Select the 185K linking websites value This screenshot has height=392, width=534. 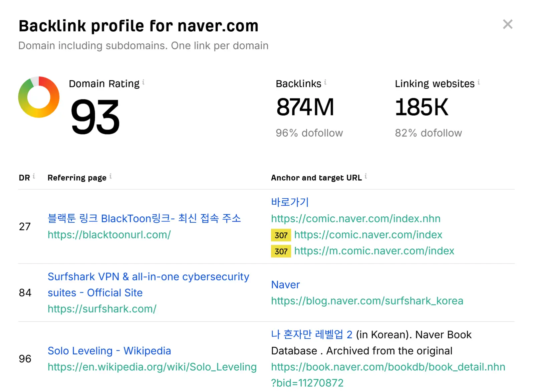[x=422, y=107]
